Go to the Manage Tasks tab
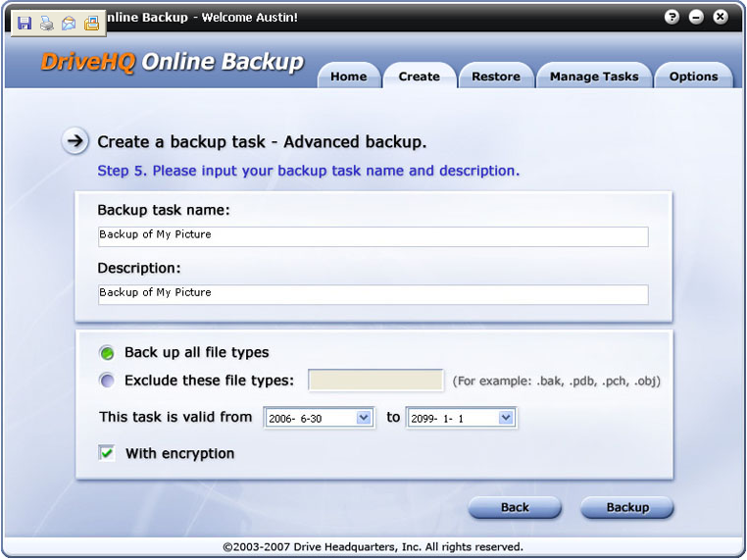Screen dimensions: 747x560 click(x=594, y=76)
